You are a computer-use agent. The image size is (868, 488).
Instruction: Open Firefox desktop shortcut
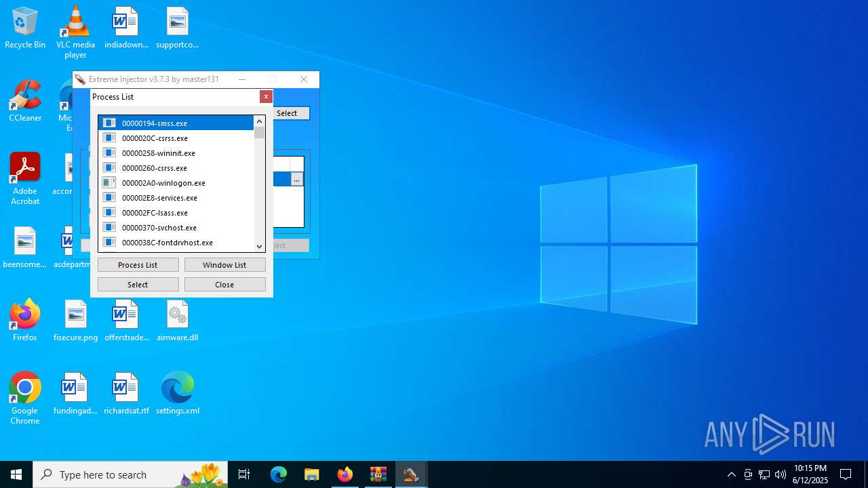coord(25,321)
